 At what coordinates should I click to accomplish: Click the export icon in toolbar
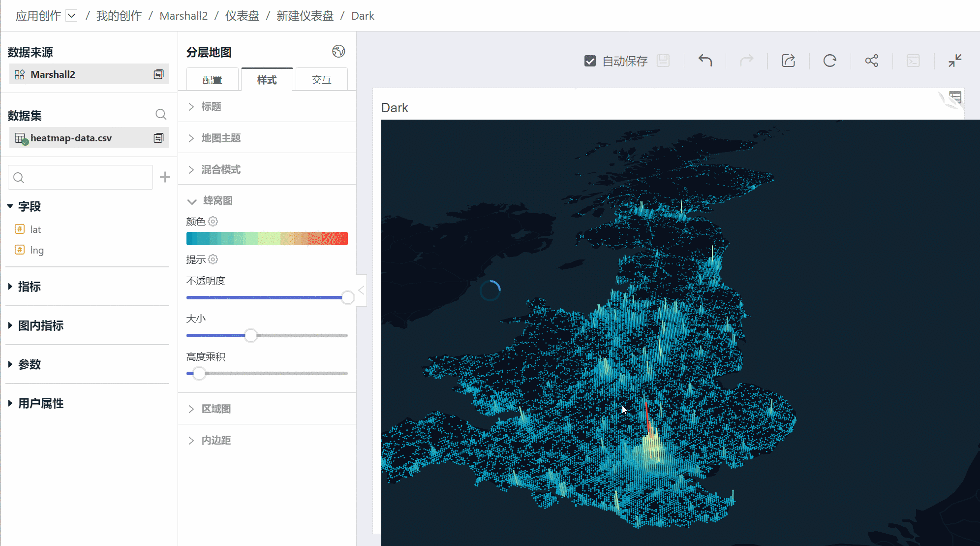tap(788, 61)
